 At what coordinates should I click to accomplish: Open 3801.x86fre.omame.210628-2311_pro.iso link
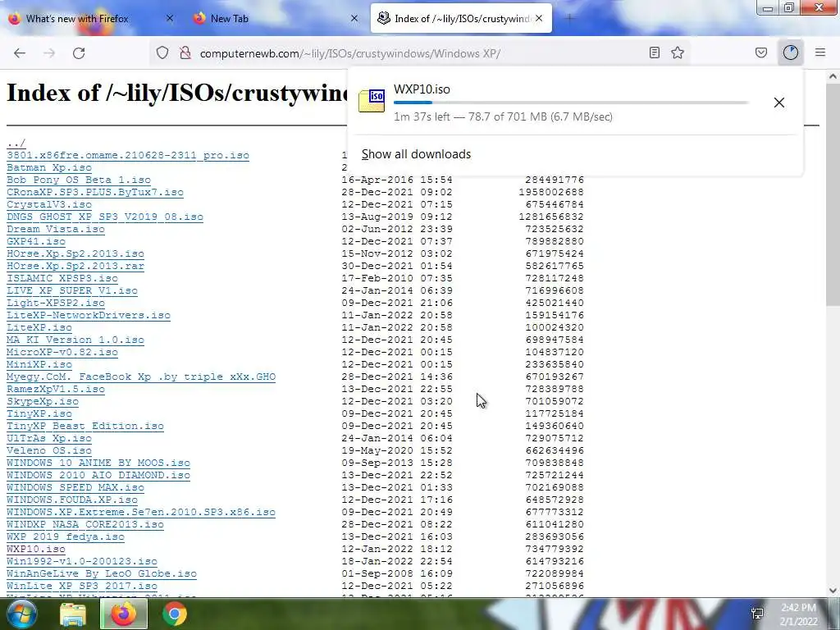(x=127, y=155)
